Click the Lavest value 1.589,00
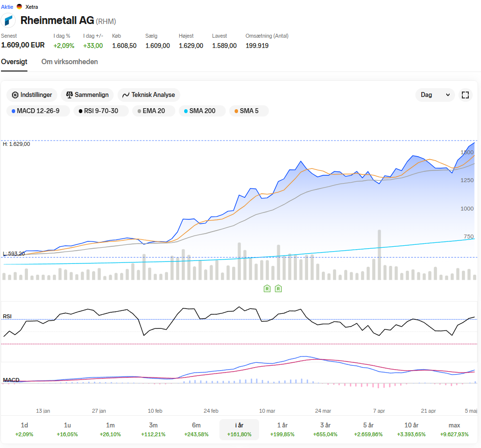This screenshot has height=448, width=481. point(224,46)
